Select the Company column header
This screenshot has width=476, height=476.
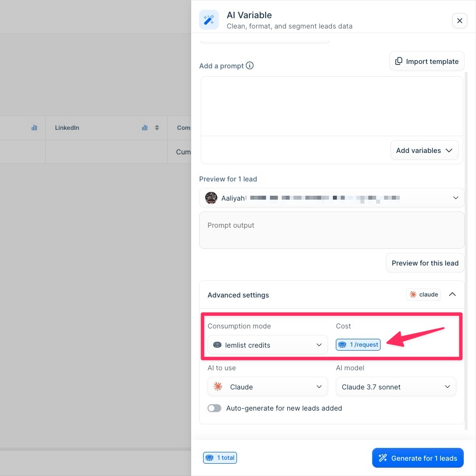coord(184,127)
